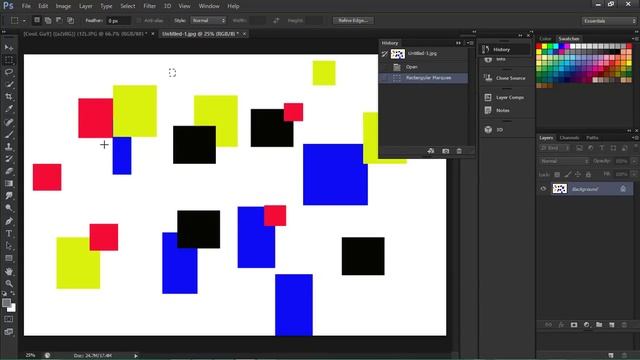This screenshot has height=360, width=640.
Task: Select the Quick Selection tool
Action: click(x=9, y=84)
